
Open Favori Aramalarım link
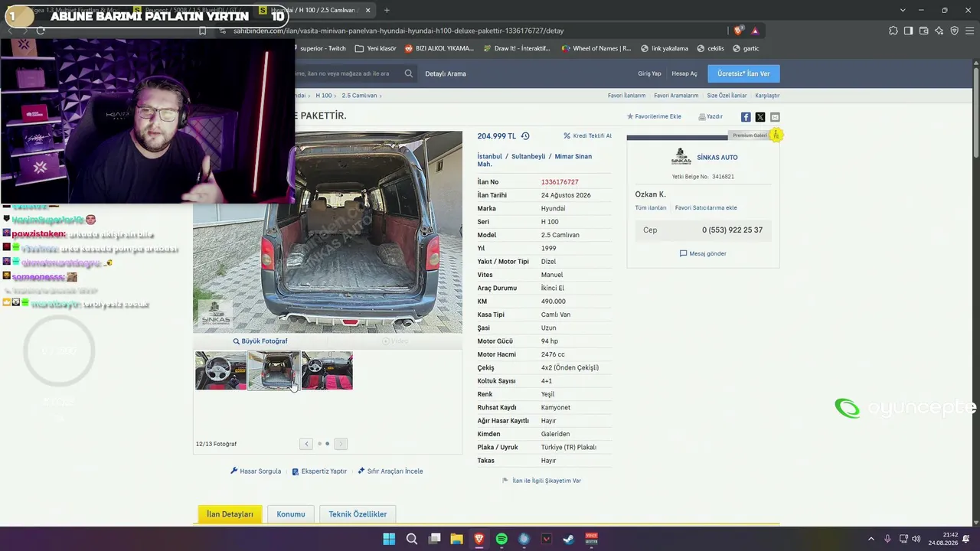(676, 96)
